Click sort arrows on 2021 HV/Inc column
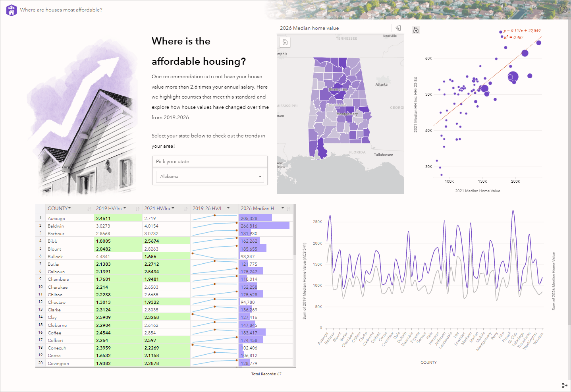The image size is (571, 392). [185, 208]
